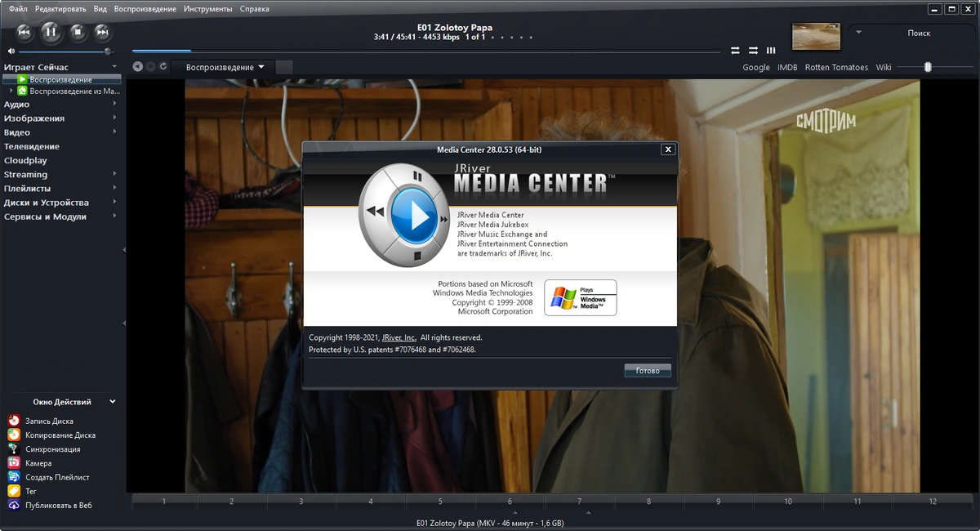
Task: Navigate back with the back arrow
Action: [x=138, y=67]
